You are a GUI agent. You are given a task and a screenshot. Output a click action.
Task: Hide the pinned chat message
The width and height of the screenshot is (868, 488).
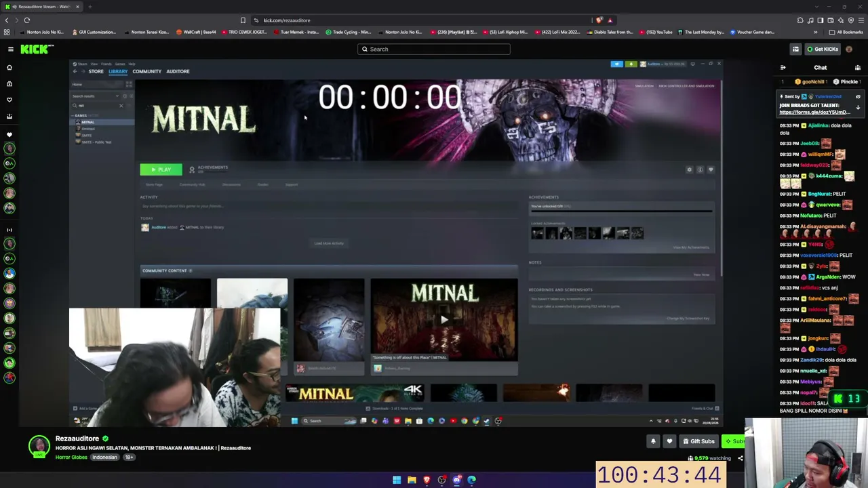858,97
